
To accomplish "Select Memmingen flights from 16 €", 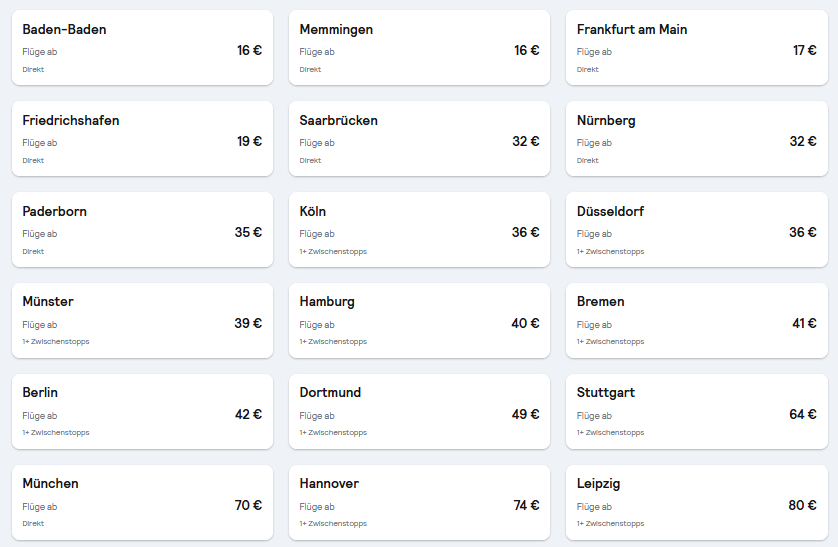I will click(419, 48).
